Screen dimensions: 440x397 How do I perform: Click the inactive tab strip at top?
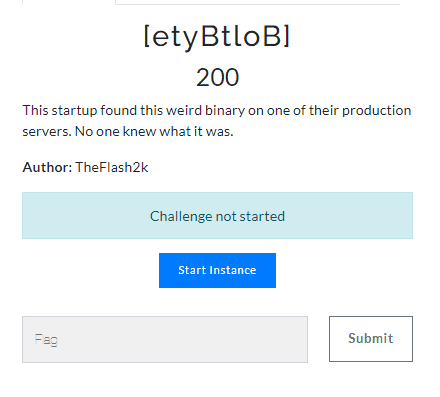click(258, 2)
